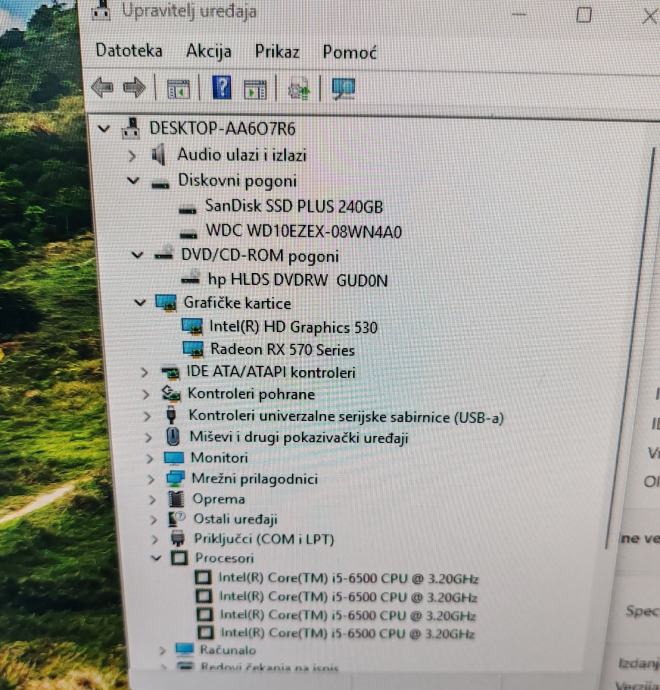Screen dimensions: 660x690
Task: Click the disc drive icon beside DVD/CD-ROM pogoni
Action: [164, 253]
